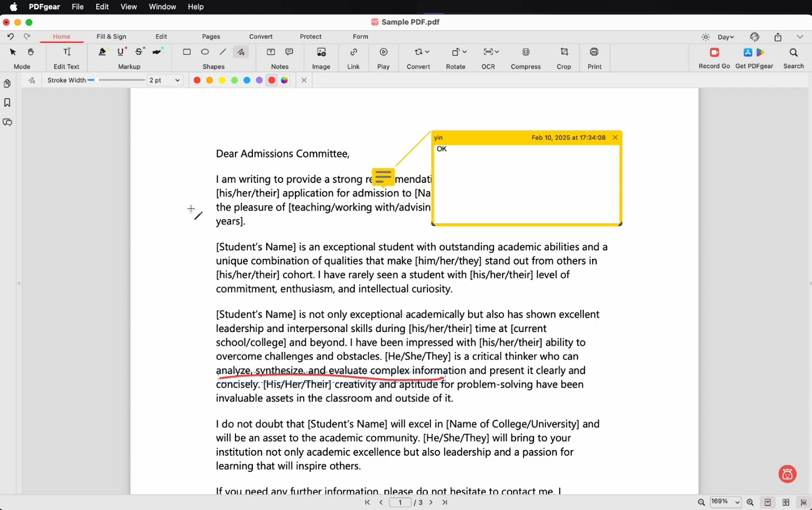Open the Search tool

point(793,52)
